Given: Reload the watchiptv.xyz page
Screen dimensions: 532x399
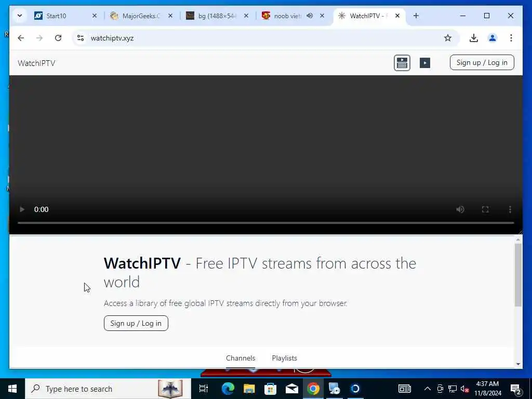Looking at the screenshot, I should [58, 38].
